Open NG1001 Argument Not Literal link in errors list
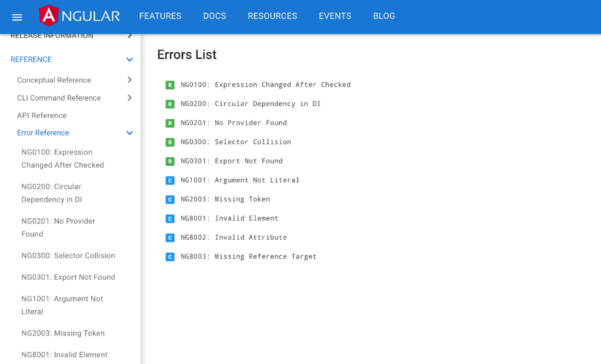 pos(240,180)
